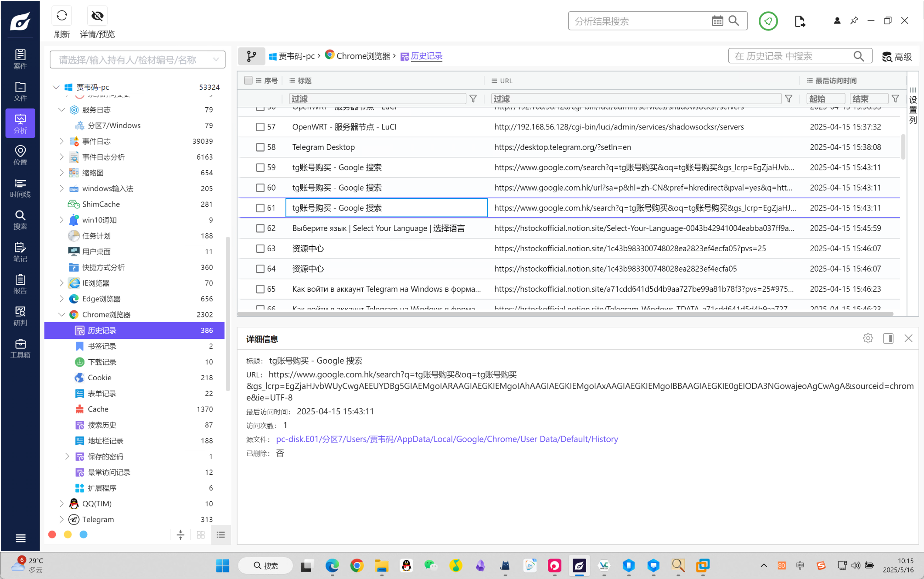Open Advanced (高级) search

point(897,57)
